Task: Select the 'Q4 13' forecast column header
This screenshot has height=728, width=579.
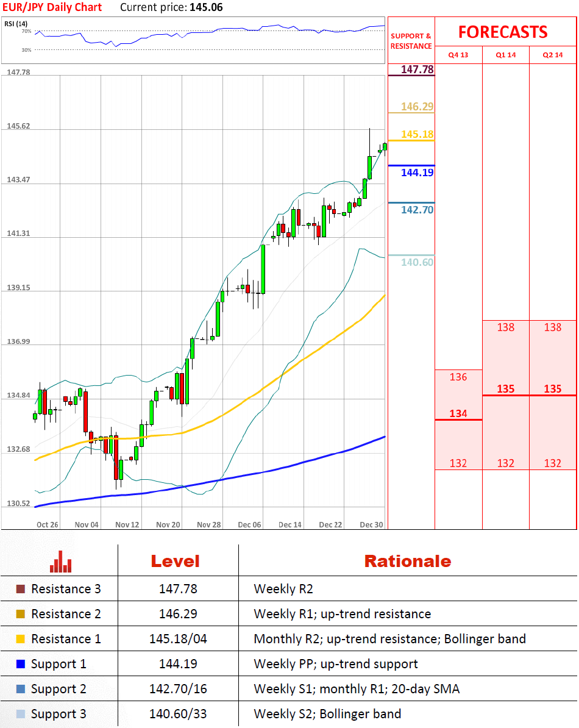Action: coord(458,55)
